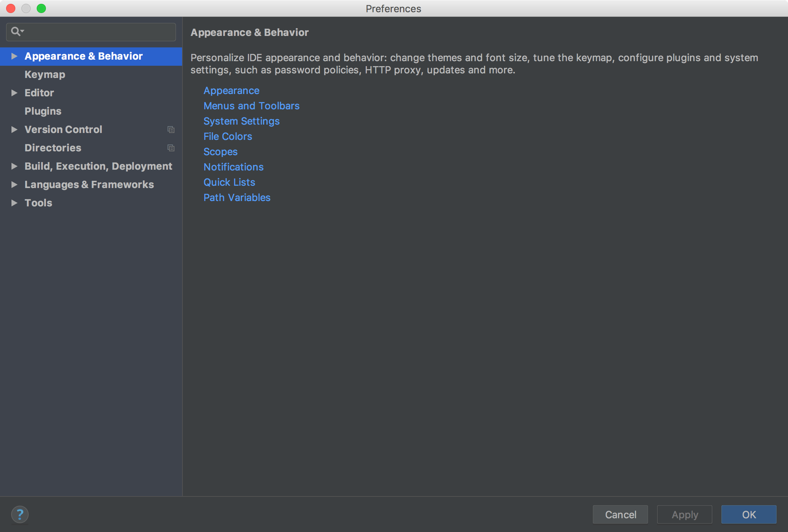
Task: Expand the Version Control section
Action: click(13, 129)
